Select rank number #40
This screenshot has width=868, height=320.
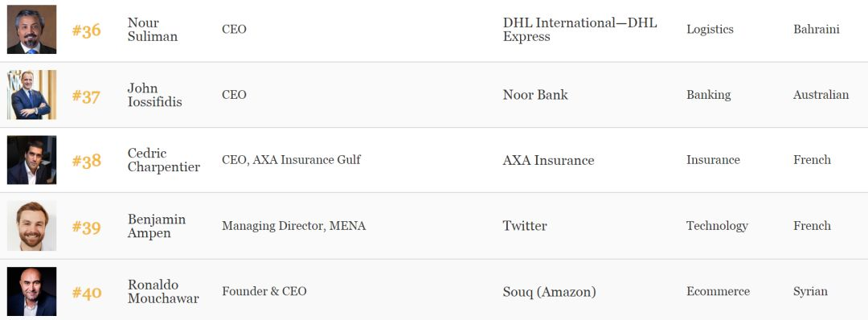tap(87, 292)
